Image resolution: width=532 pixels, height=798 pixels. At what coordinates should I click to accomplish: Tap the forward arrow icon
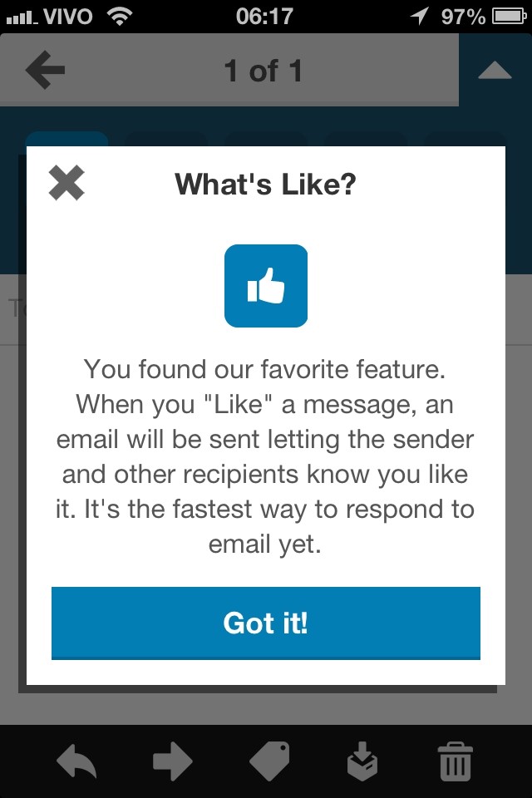(x=173, y=761)
